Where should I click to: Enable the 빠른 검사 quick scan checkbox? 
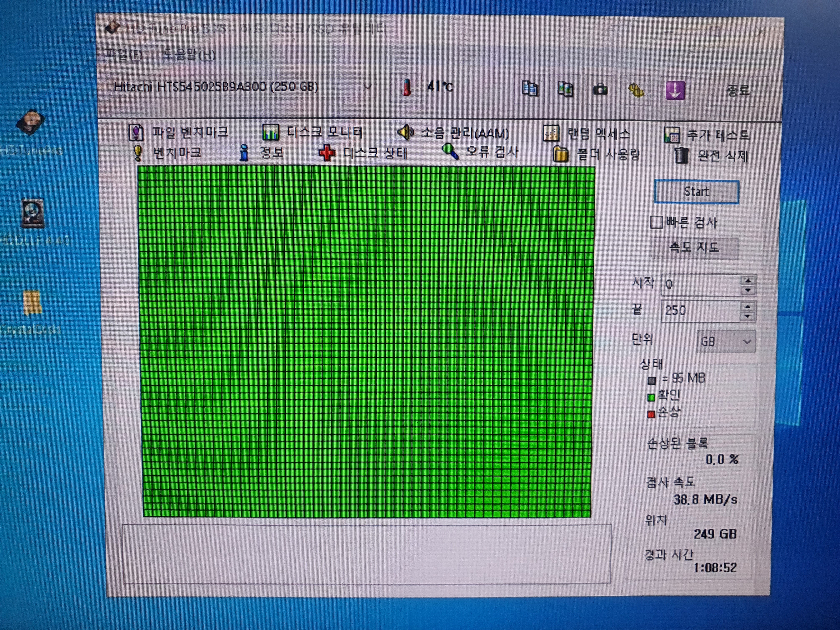pos(656,222)
